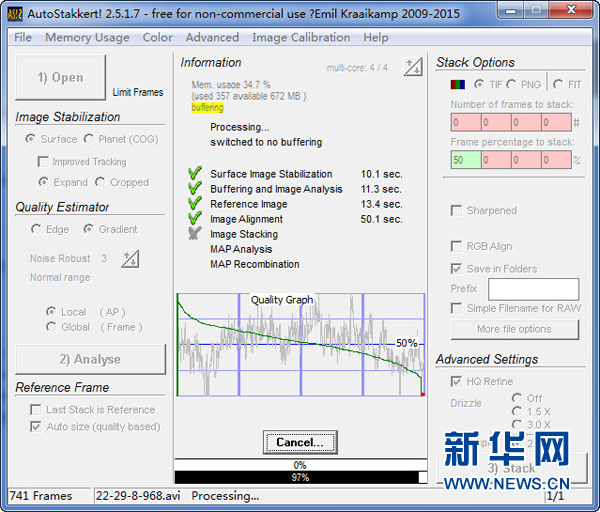Select the Global (Frame) radio button
This screenshot has width=600, height=512.
coord(51,327)
